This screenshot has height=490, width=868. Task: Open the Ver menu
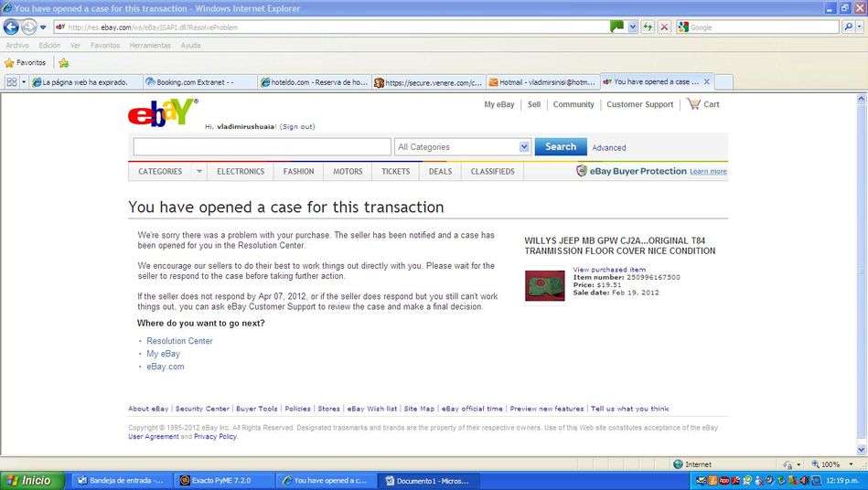pyautogui.click(x=75, y=46)
